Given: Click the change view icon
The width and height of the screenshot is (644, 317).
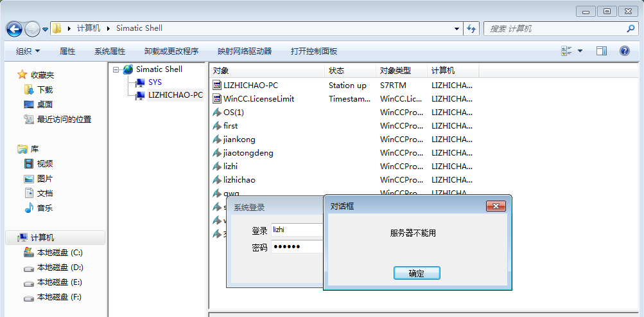Looking at the screenshot, I should tap(567, 51).
